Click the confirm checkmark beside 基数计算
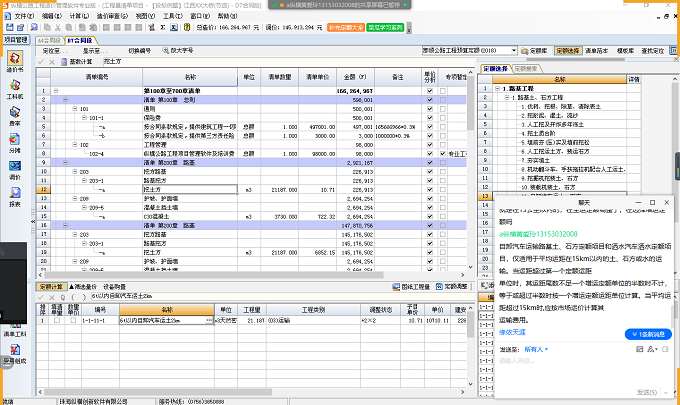 tap(41, 62)
